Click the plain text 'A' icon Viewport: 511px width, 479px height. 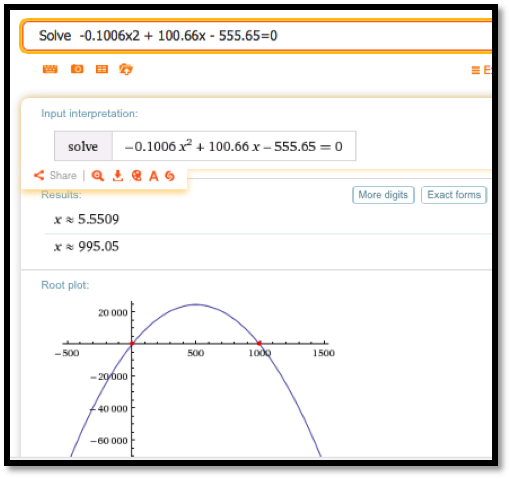tap(154, 176)
